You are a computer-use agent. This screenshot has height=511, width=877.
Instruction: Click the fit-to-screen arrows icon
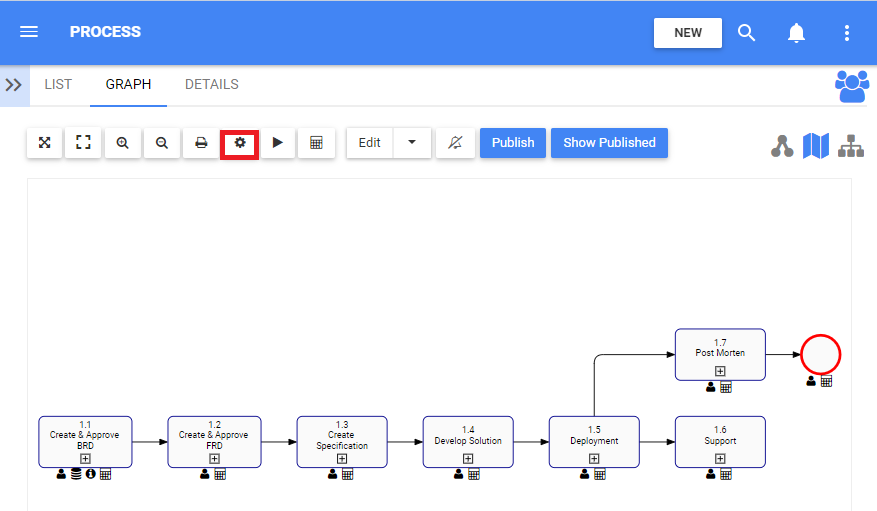coord(44,143)
